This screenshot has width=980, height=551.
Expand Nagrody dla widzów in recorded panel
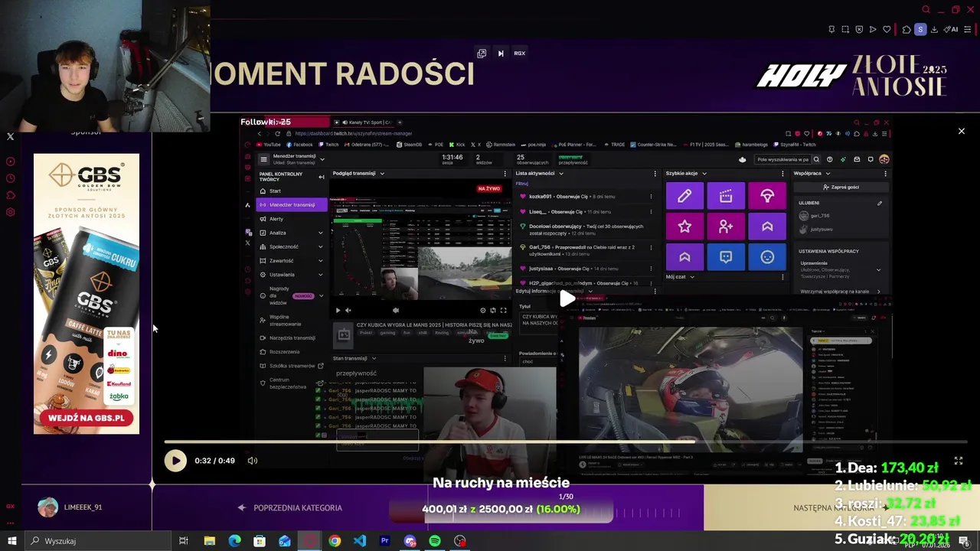[292, 295]
